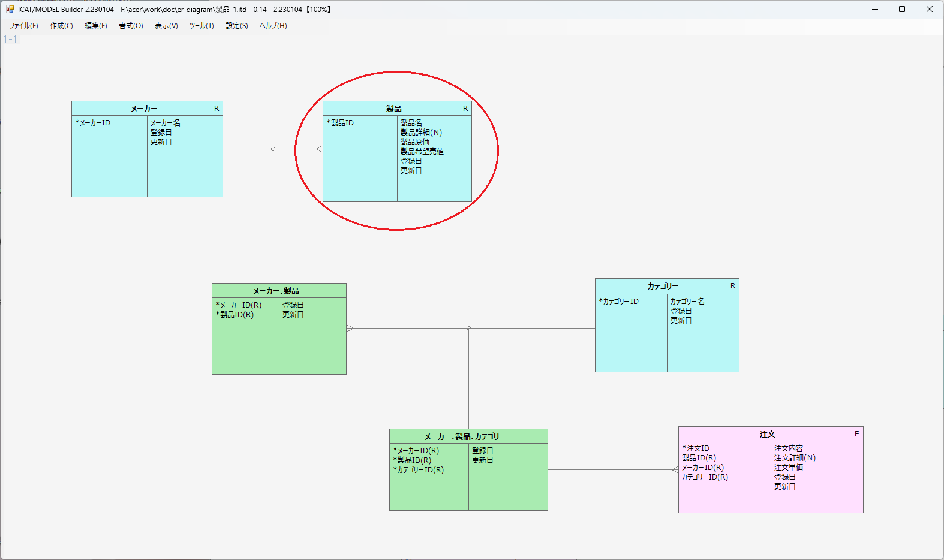Click the ICAT/MODEL Builder app icon in title bar
The image size is (944, 560).
pyautogui.click(x=10, y=9)
